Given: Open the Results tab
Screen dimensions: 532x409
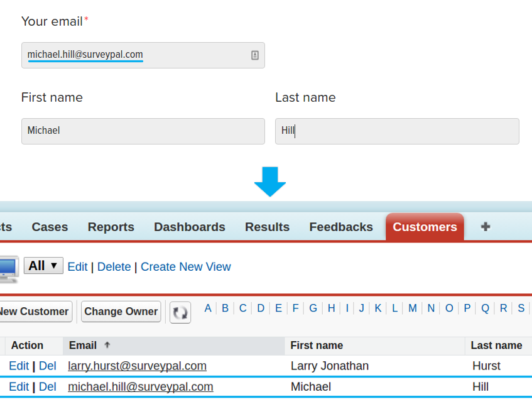Looking at the screenshot, I should tap(268, 227).
